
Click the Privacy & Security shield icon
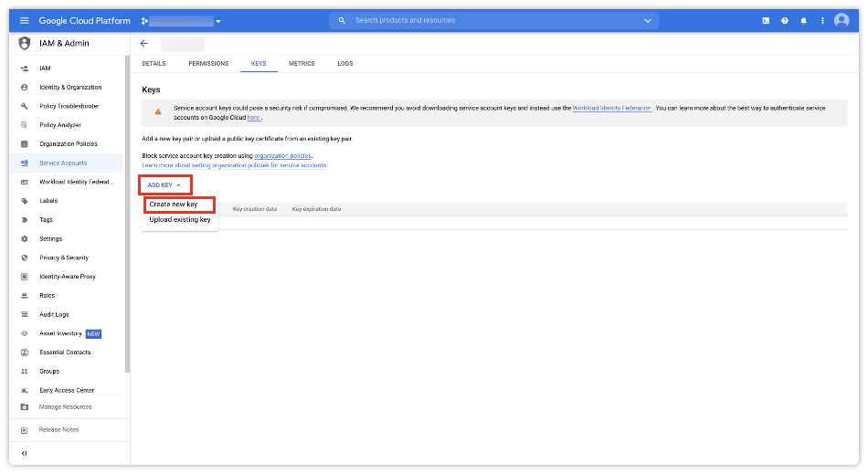(25, 258)
